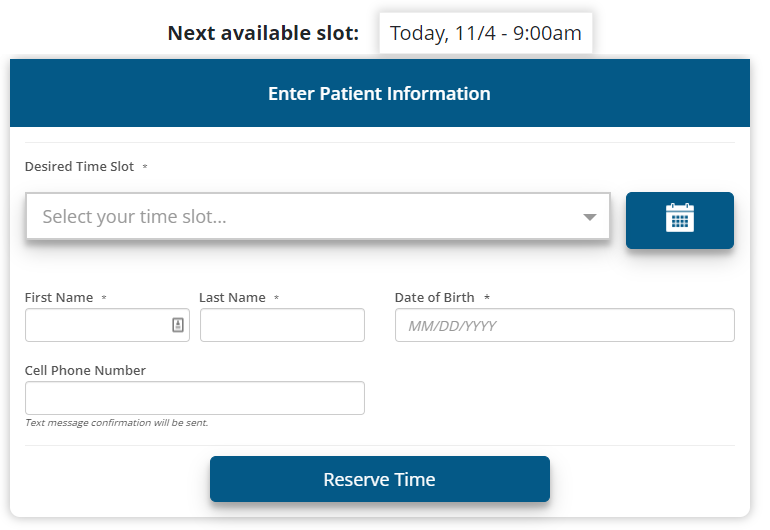Open the "Select your time slot..." combo box

pos(300,217)
